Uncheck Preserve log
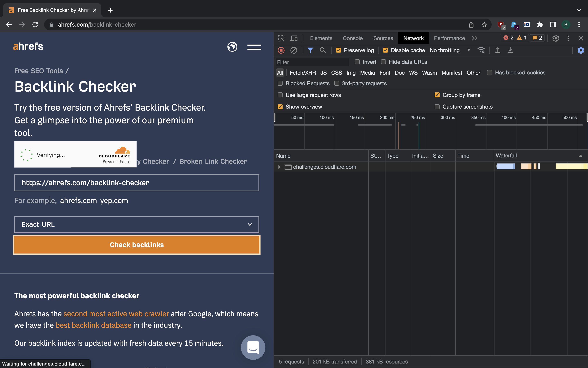Screen dimensions: 588x368 click(x=338, y=50)
